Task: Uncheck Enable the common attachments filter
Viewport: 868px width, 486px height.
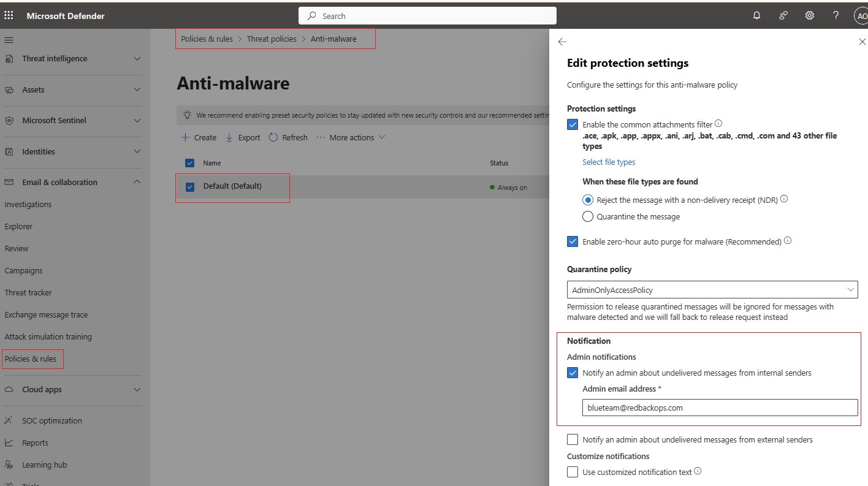Action: click(573, 124)
